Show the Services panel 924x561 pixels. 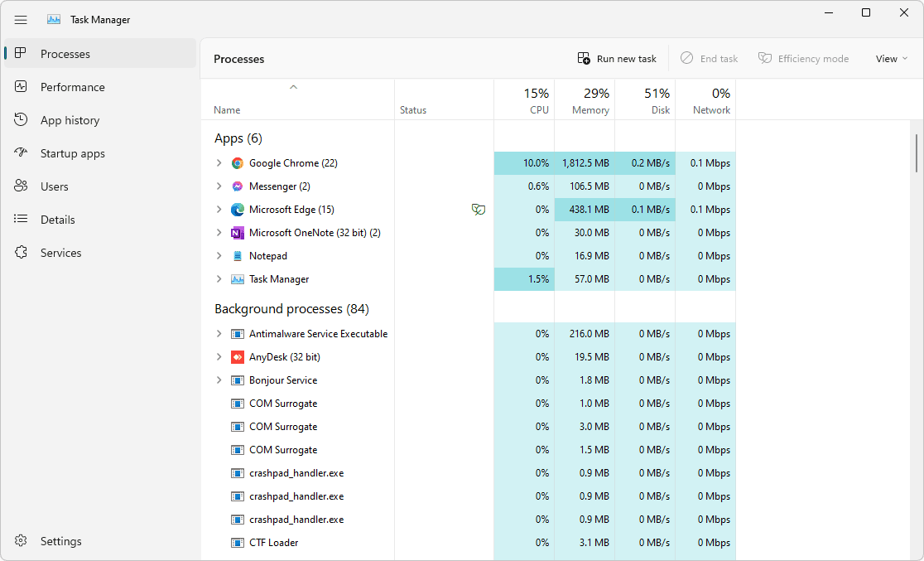(60, 252)
